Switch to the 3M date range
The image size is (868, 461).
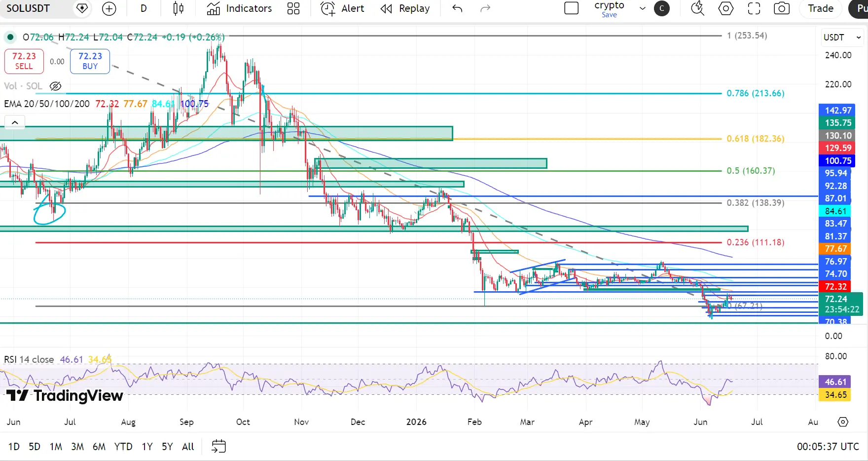pyautogui.click(x=77, y=447)
